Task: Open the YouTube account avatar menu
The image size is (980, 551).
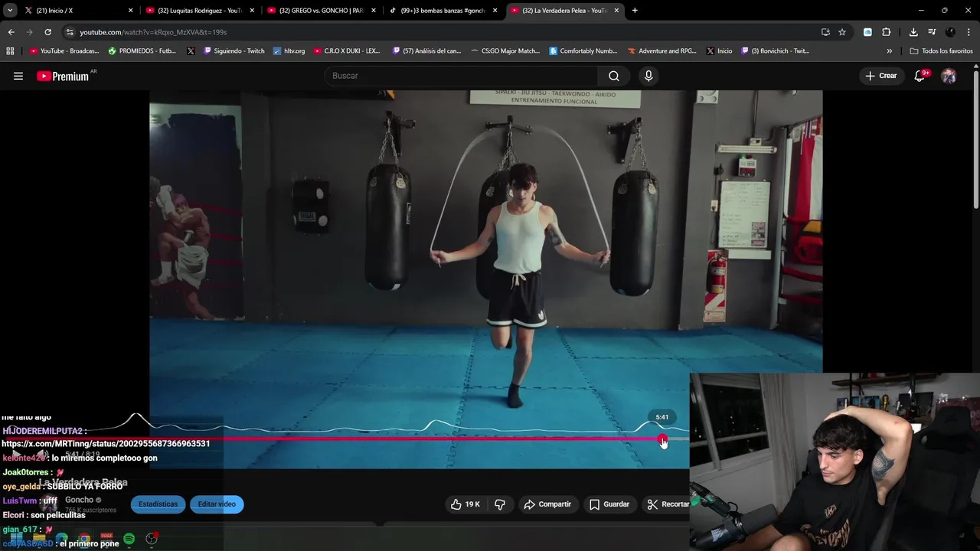Action: tap(949, 76)
